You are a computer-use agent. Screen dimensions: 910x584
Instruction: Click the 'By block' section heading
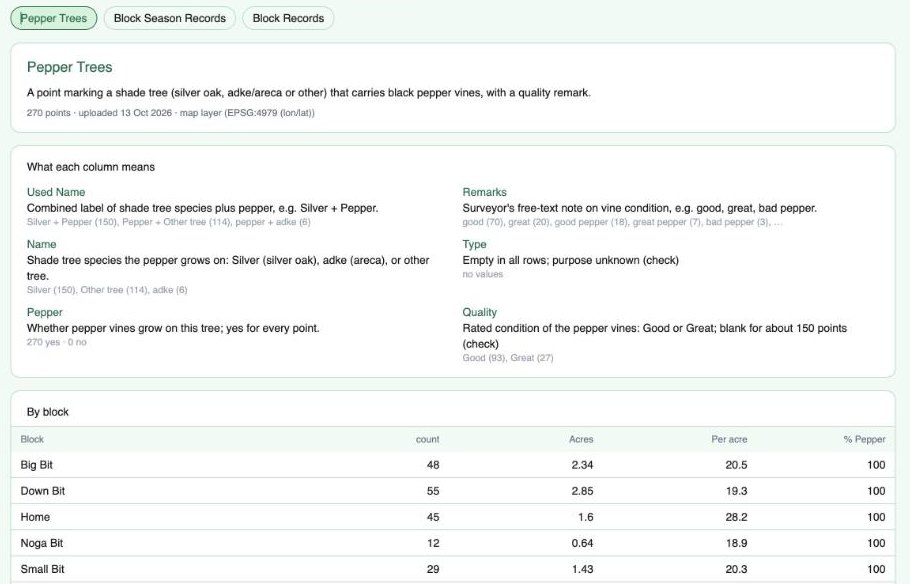point(48,412)
